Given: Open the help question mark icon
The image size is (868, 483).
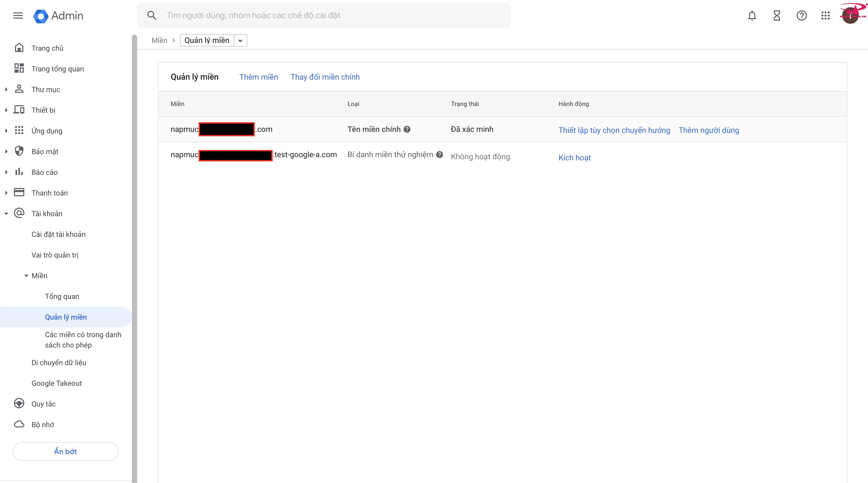Looking at the screenshot, I should click(801, 16).
